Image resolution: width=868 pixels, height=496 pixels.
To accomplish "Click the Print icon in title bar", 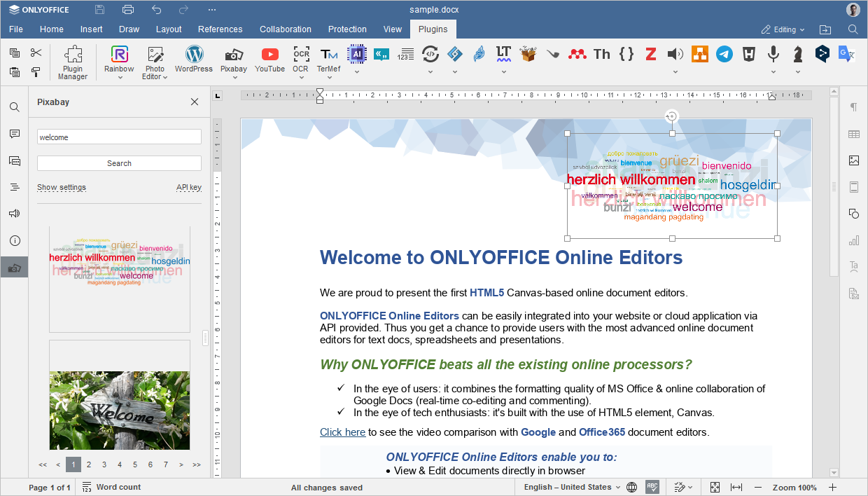I will click(127, 10).
